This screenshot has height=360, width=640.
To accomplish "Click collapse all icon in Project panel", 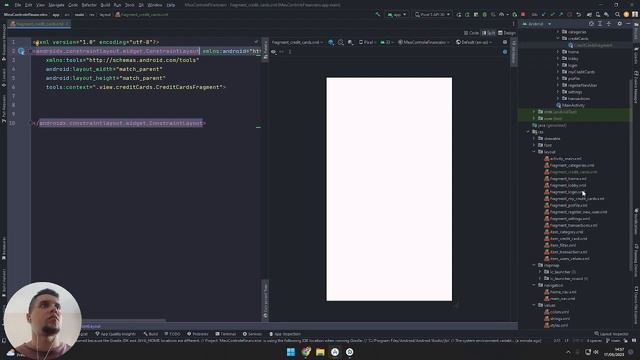I will [x=608, y=24].
